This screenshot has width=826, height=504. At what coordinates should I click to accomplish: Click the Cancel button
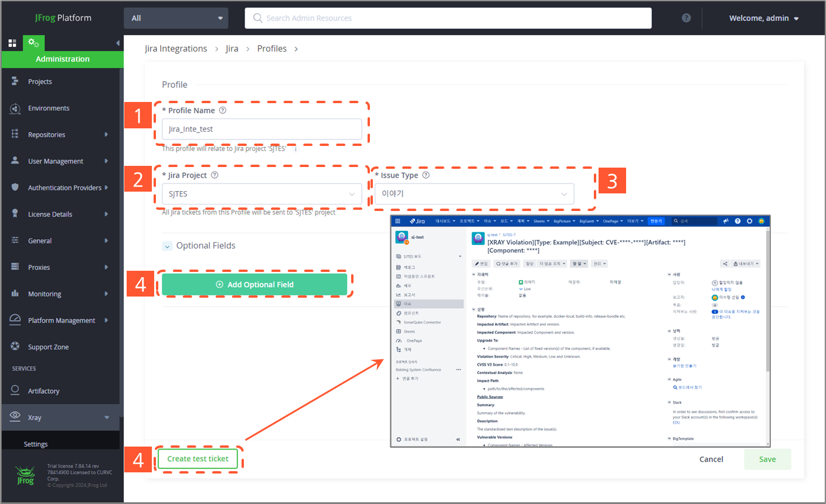pos(711,459)
